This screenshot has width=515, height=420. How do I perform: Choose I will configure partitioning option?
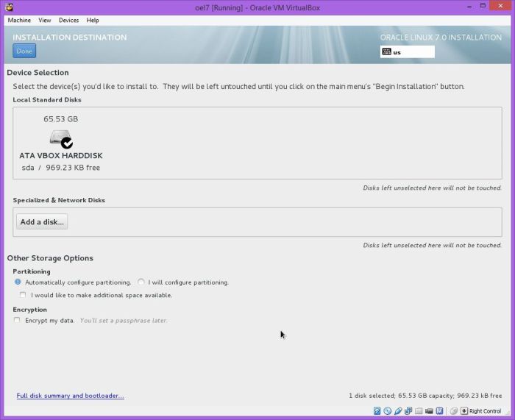coord(141,282)
